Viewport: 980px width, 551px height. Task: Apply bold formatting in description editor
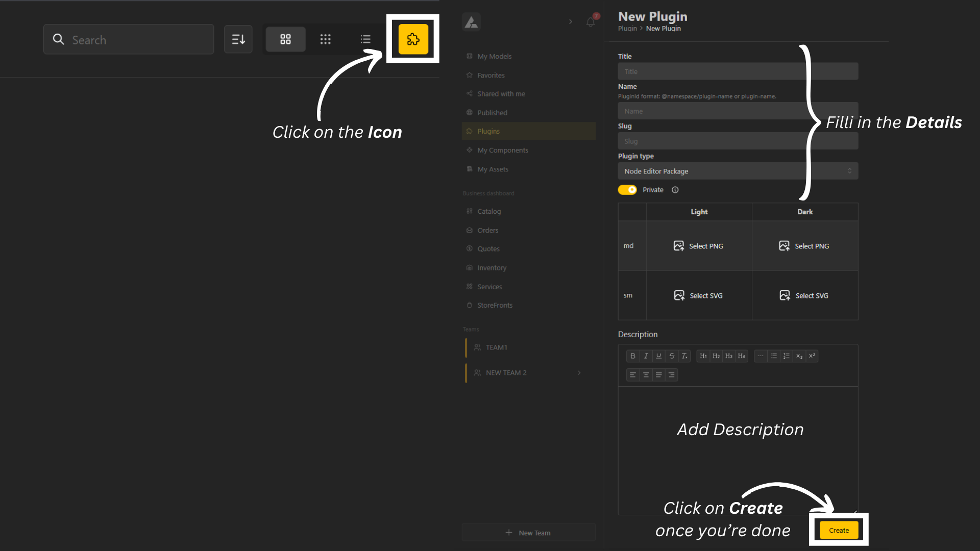(633, 356)
